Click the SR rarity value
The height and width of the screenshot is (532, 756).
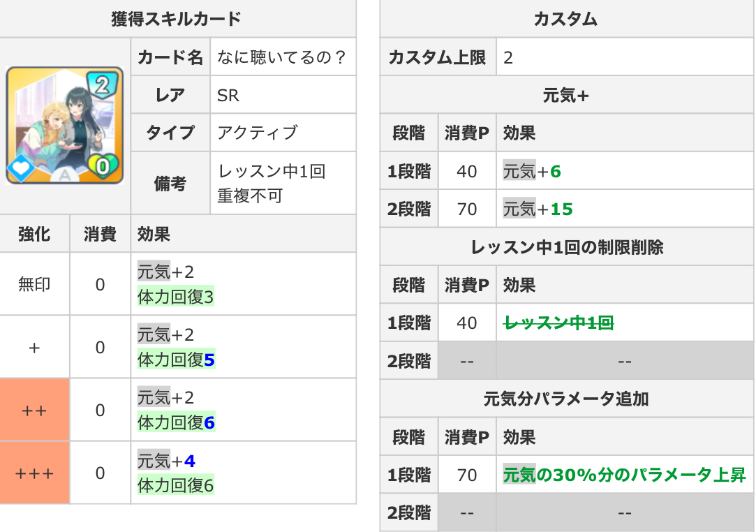tap(228, 95)
